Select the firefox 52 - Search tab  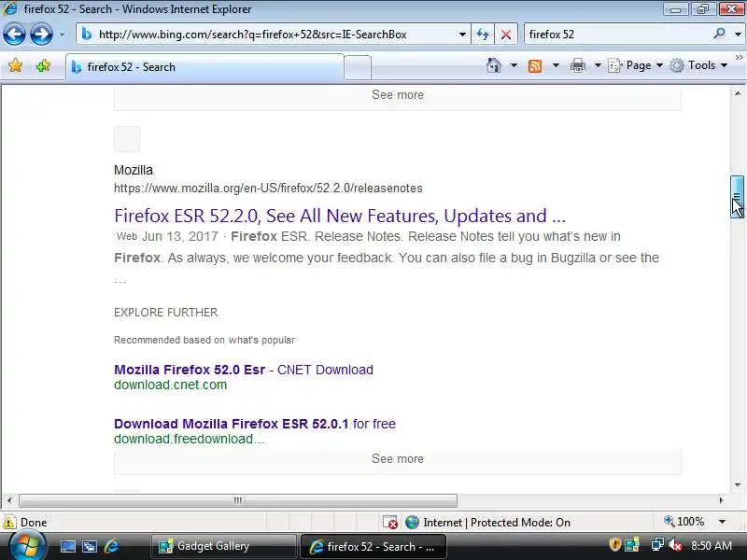pyautogui.click(x=204, y=67)
